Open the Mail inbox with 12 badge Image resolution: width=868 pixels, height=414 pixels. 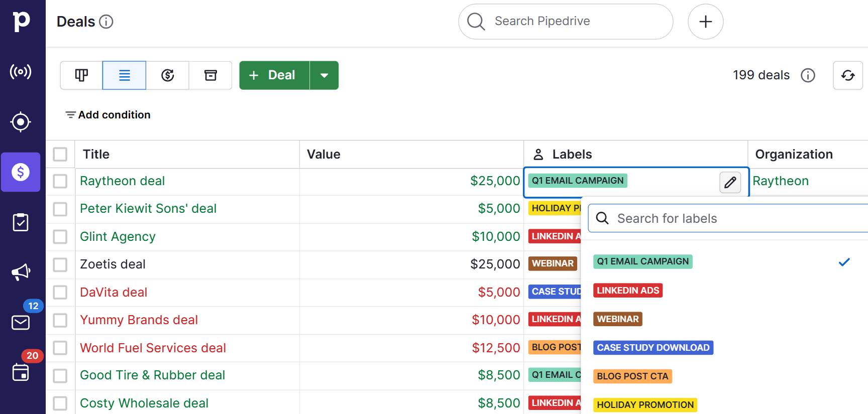(x=21, y=322)
